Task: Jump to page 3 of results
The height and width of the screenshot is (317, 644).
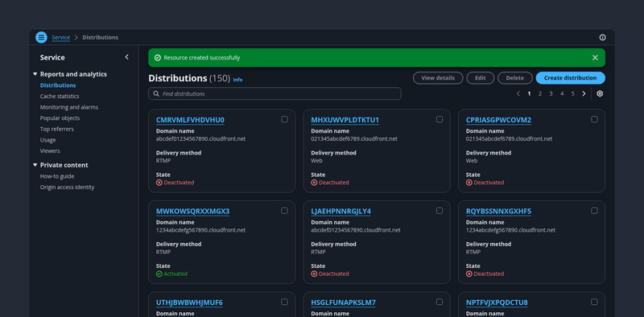Action: coord(551,93)
